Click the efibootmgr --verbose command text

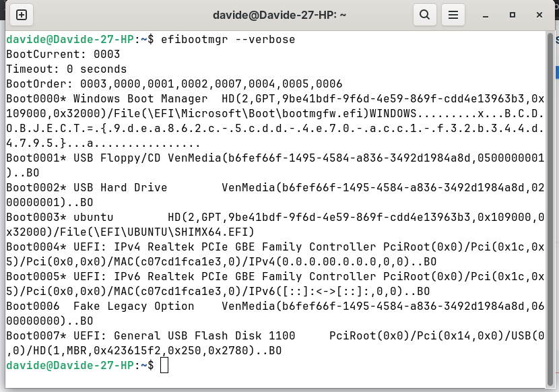228,39
